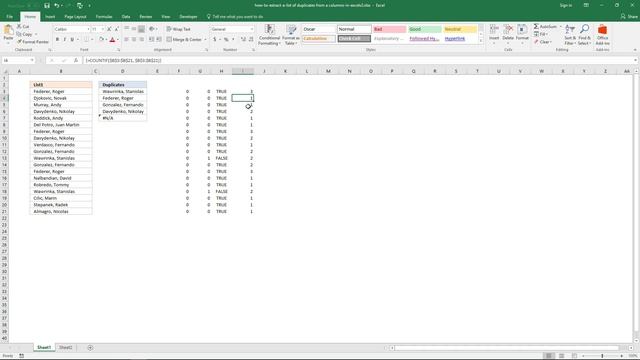
Task: Switch to Sheet2 worksheet tab
Action: (x=65, y=348)
